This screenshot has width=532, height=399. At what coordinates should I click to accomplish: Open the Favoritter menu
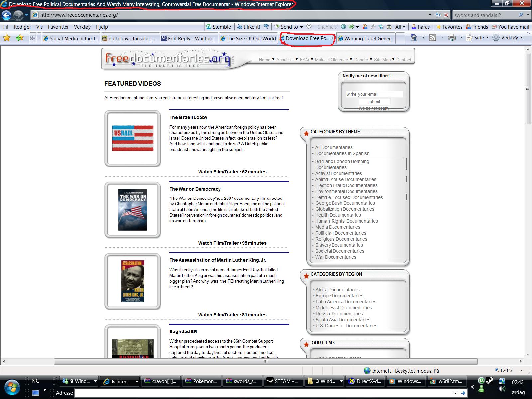(x=58, y=27)
